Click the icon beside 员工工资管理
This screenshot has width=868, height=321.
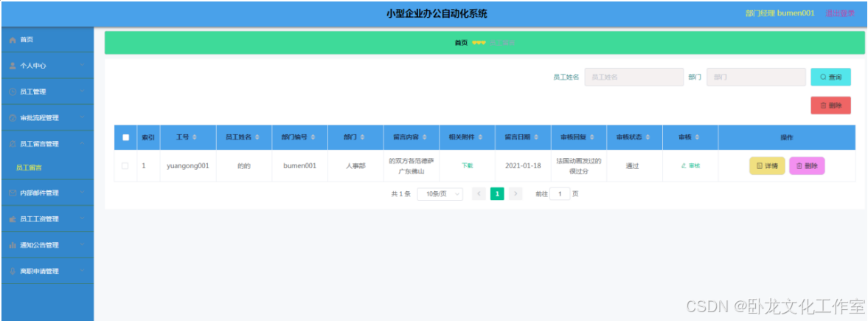(x=13, y=219)
